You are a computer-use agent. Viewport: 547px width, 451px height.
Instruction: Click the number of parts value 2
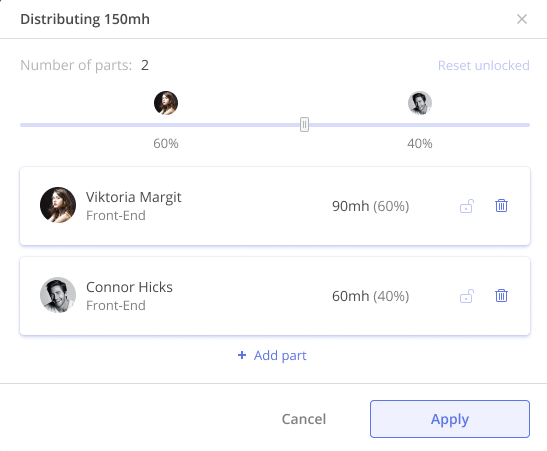click(145, 65)
